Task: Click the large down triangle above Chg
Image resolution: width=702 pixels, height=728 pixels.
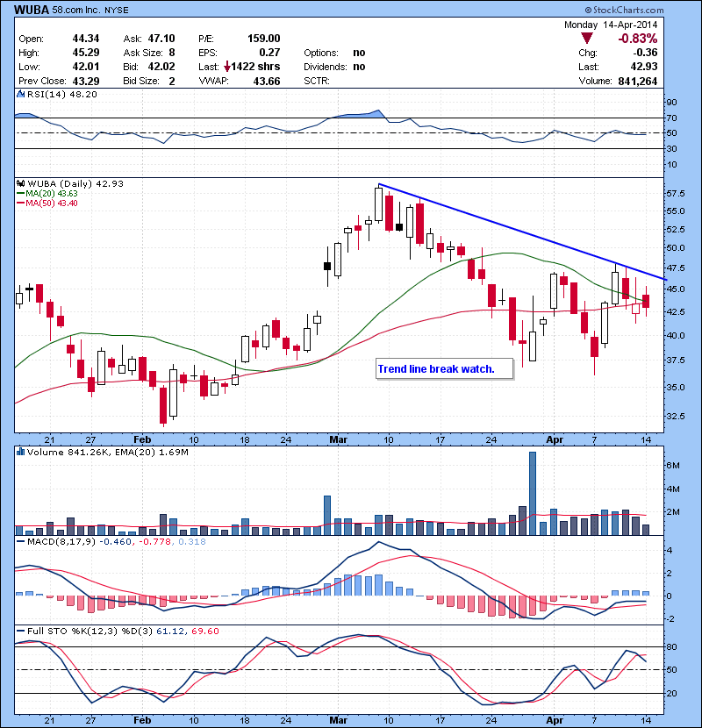Action: pos(587,38)
